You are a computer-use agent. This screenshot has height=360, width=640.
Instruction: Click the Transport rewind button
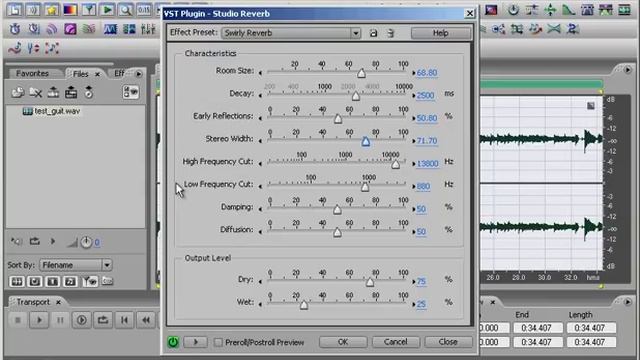coord(146,320)
